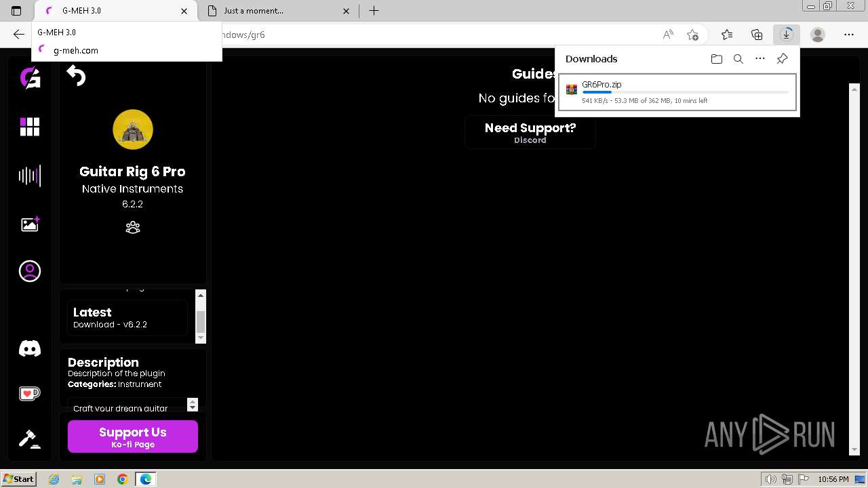The image size is (868, 488).
Task: Click the version list scrollbar thumb
Action: click(x=201, y=321)
